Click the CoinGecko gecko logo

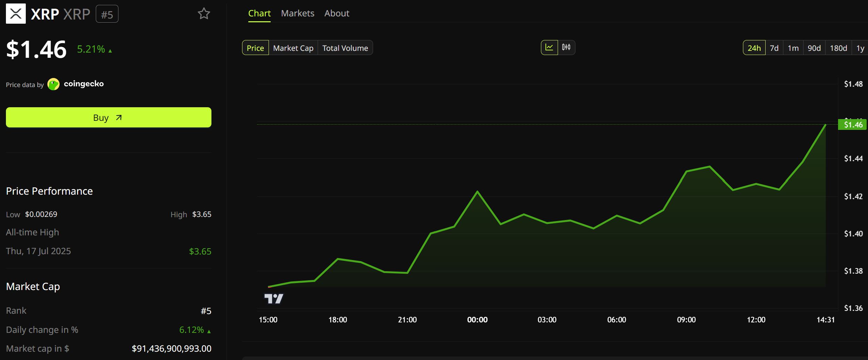(53, 84)
